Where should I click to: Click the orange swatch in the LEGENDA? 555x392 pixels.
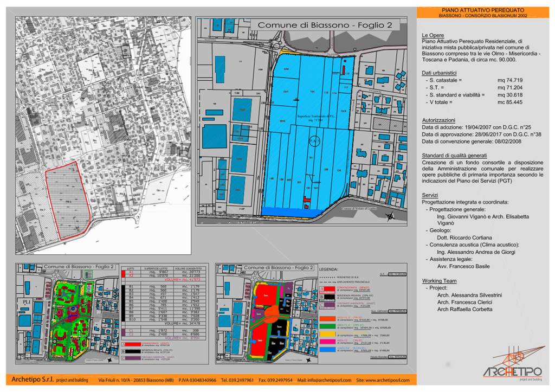327,319
